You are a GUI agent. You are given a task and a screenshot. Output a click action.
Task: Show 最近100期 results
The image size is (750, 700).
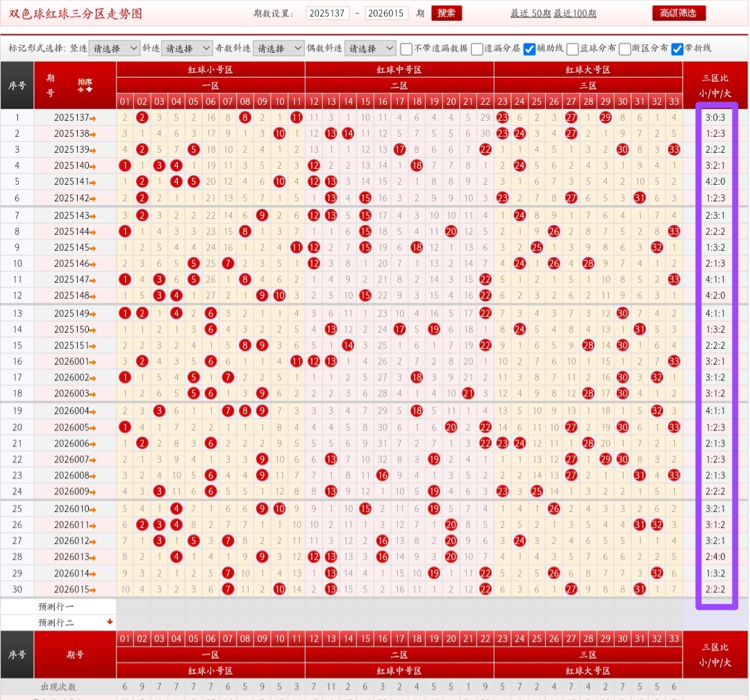tap(575, 13)
